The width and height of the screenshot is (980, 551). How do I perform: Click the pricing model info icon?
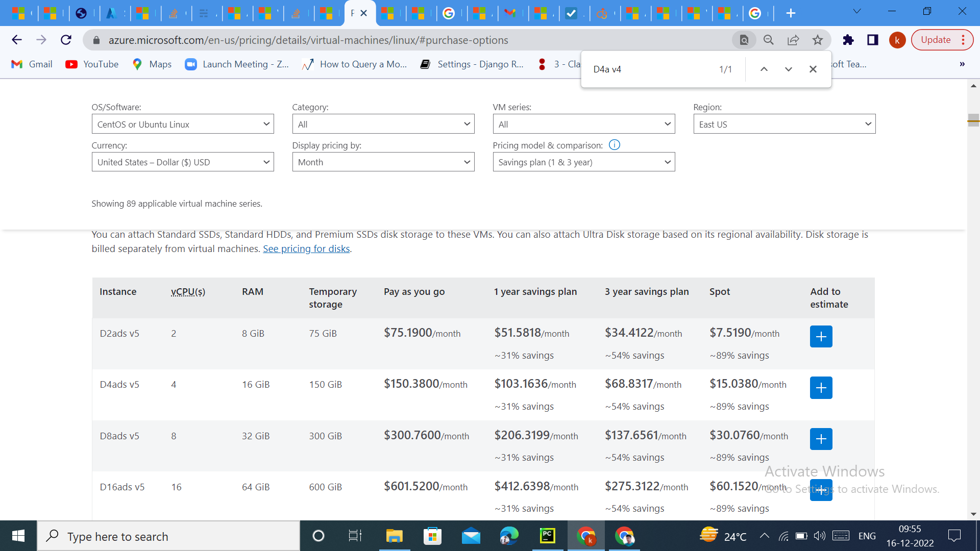615,145
